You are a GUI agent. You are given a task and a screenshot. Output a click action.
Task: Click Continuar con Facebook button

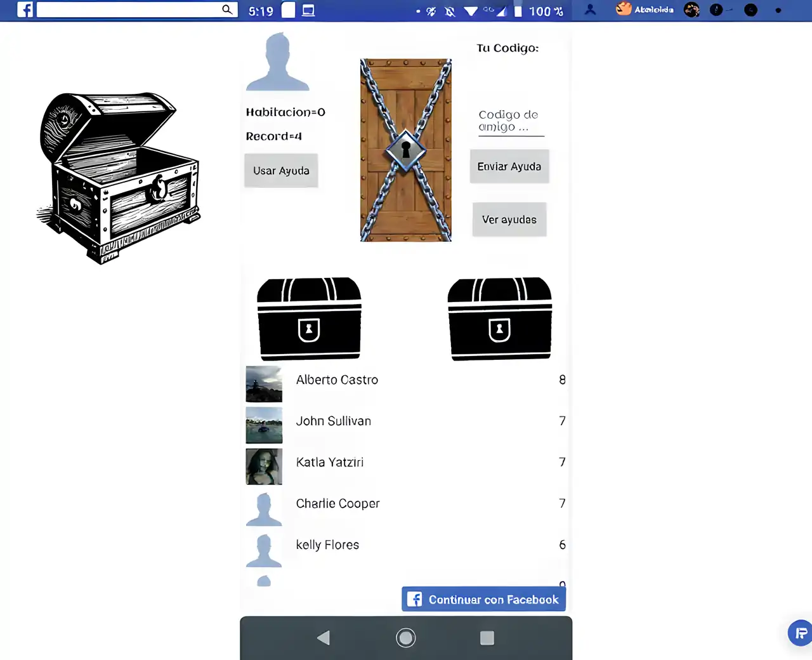[483, 599]
